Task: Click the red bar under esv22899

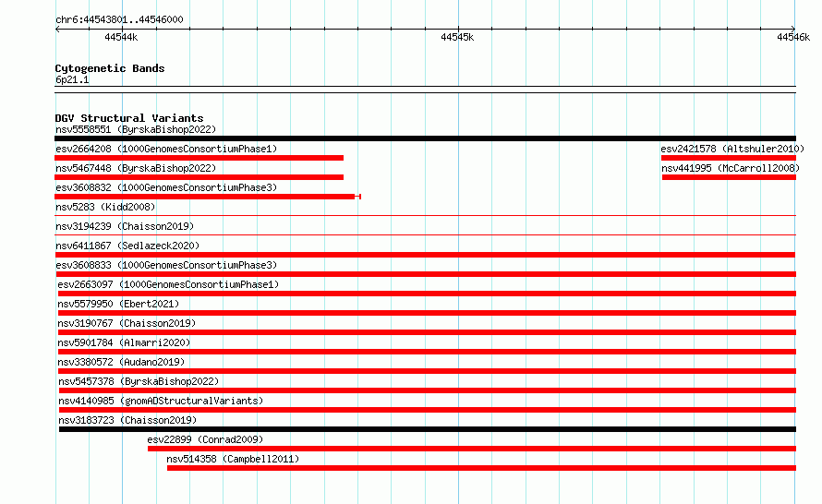Action: [x=472, y=449]
